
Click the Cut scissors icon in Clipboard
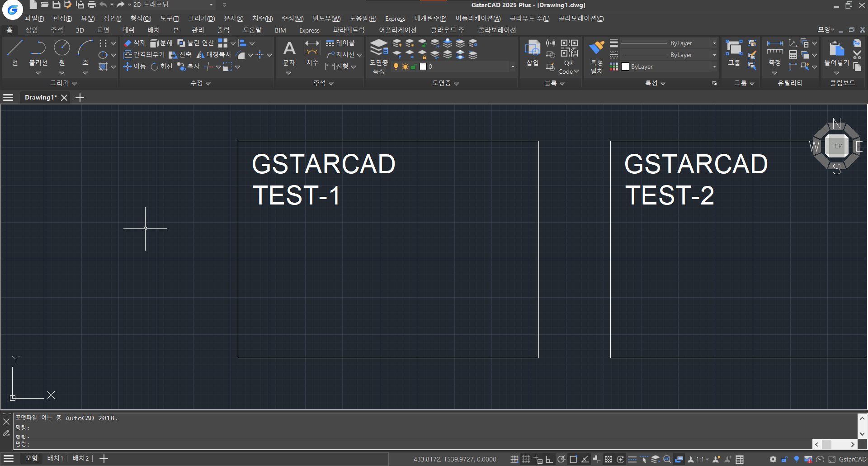coord(857,55)
